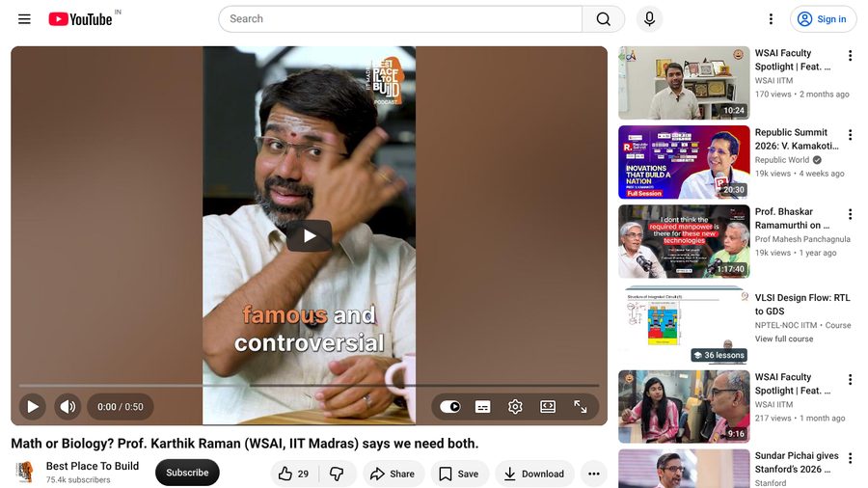The width and height of the screenshot is (868, 488).
Task: Open the Share dialog
Action: click(x=393, y=474)
